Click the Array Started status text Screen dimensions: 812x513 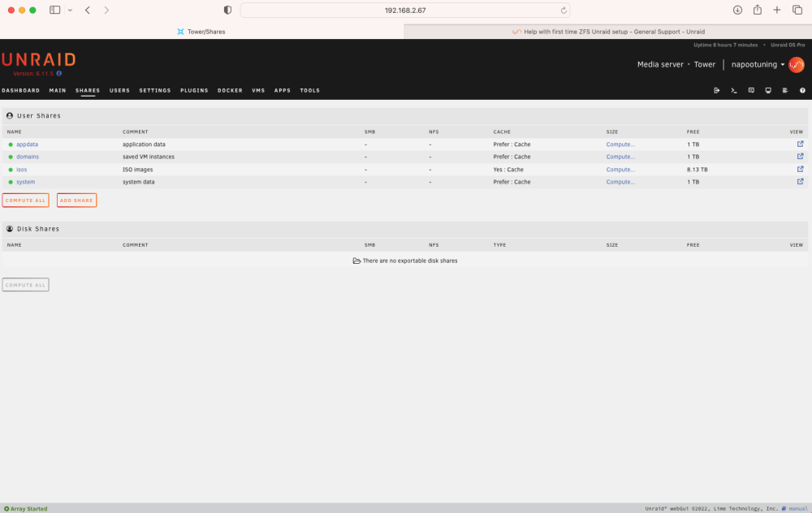[28, 509]
